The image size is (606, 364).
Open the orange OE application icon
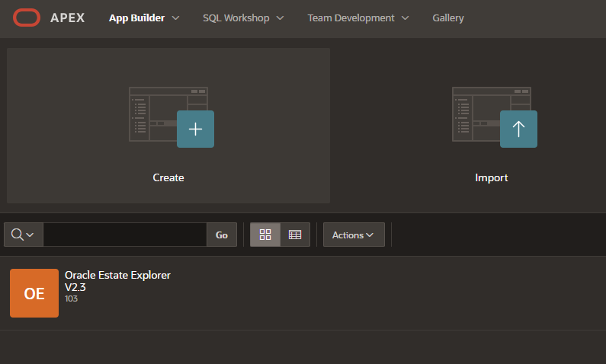34,293
